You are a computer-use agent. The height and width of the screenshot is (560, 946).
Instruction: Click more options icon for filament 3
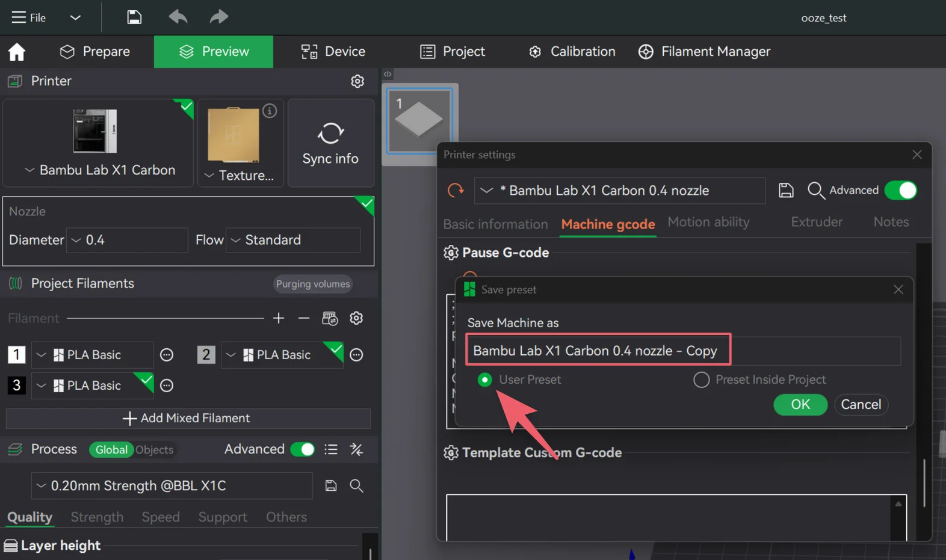pyautogui.click(x=167, y=386)
